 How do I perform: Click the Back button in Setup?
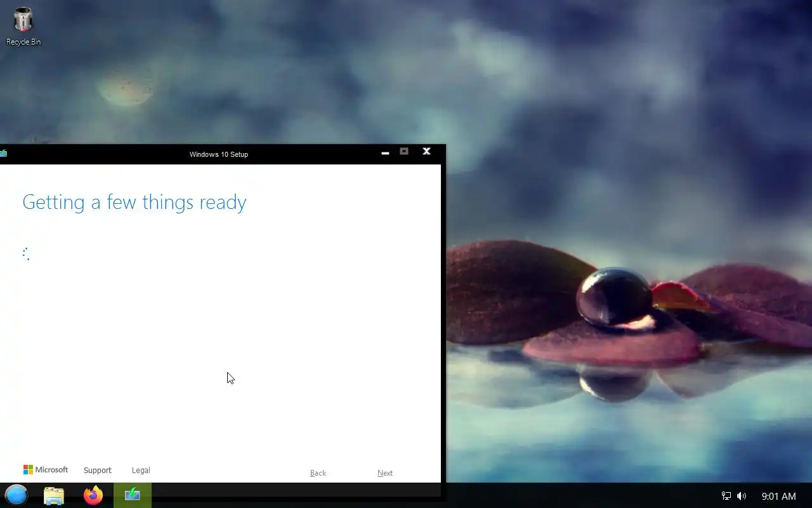(x=318, y=473)
